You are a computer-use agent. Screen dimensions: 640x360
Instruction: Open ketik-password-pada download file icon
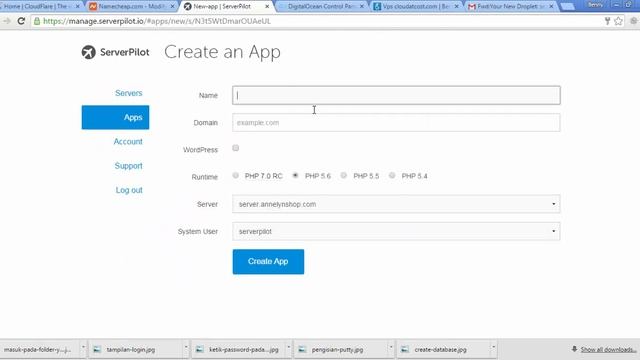pyautogui.click(x=200, y=349)
